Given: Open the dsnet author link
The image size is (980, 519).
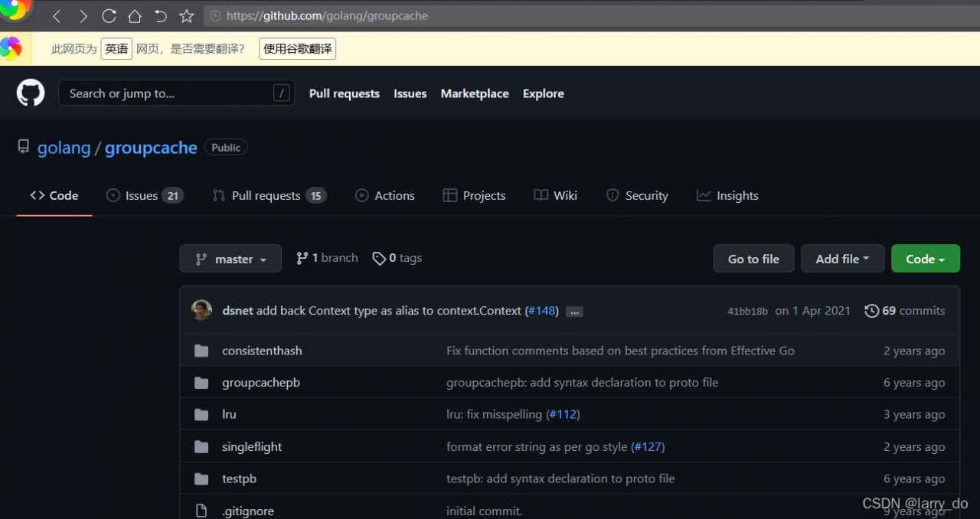Looking at the screenshot, I should click(x=237, y=311).
